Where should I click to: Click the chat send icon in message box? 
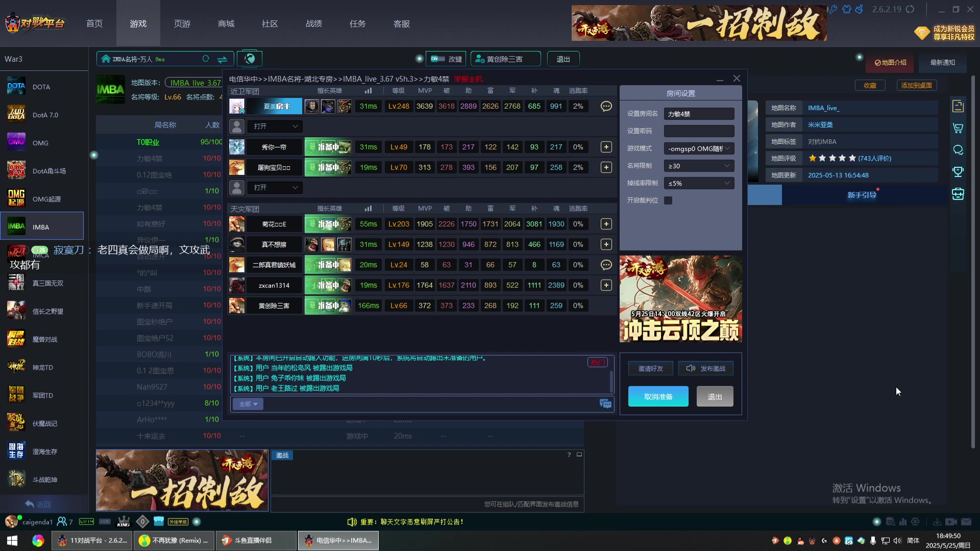605,404
